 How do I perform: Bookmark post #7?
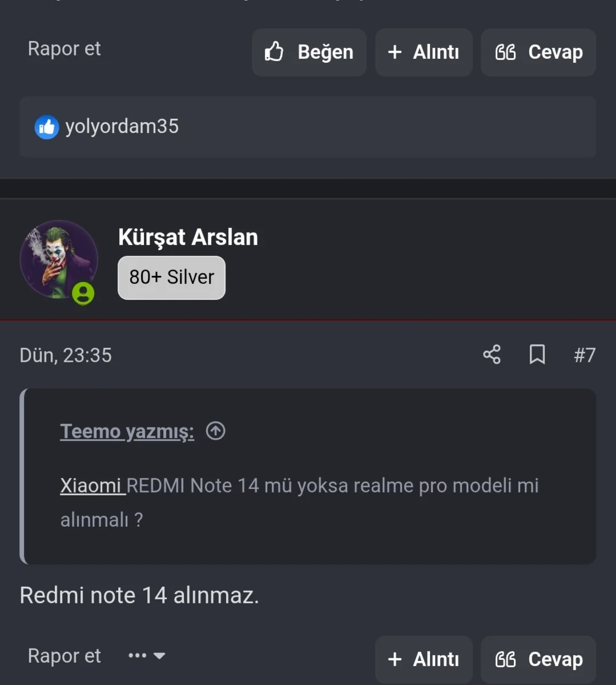click(537, 354)
